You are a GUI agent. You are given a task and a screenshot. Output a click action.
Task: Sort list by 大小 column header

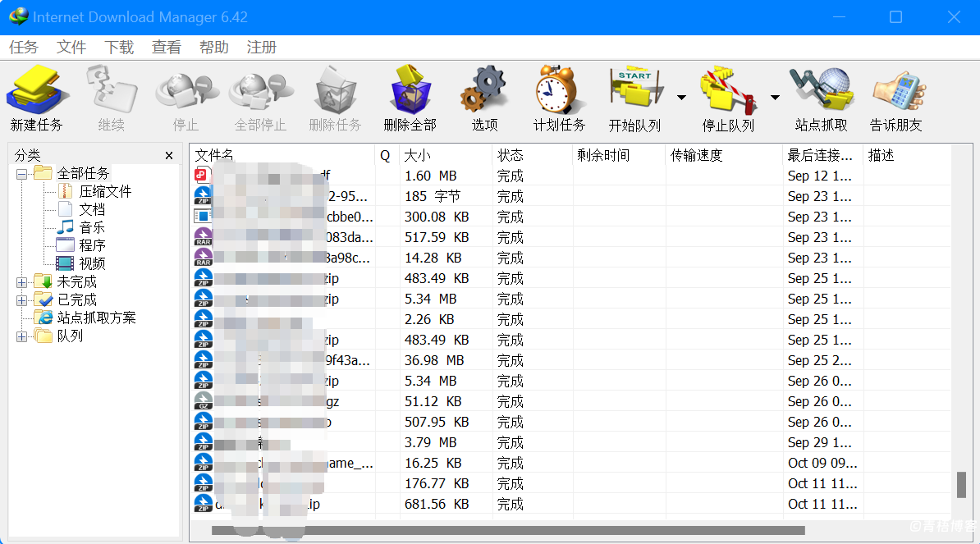(x=417, y=155)
